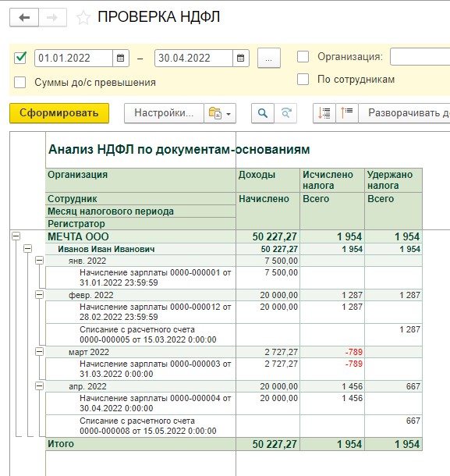Select Начисление зарплаты 0000-000004 row
Image resolution: width=450 pixels, height=476 pixels.
click(x=141, y=403)
